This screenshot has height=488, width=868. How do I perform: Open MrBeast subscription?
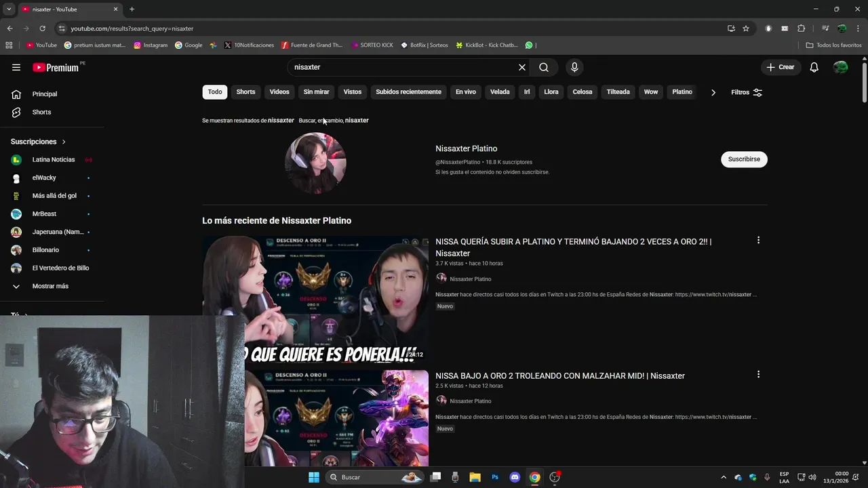coord(45,214)
